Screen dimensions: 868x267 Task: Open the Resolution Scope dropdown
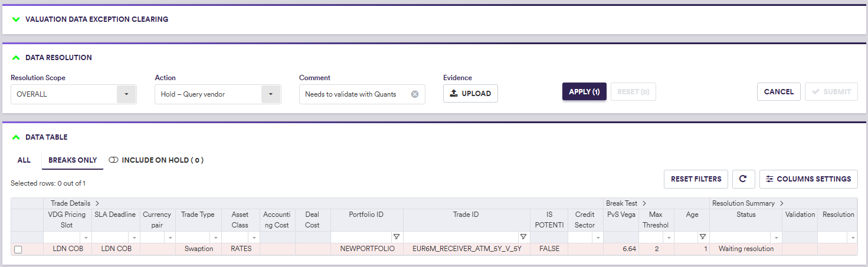[126, 94]
